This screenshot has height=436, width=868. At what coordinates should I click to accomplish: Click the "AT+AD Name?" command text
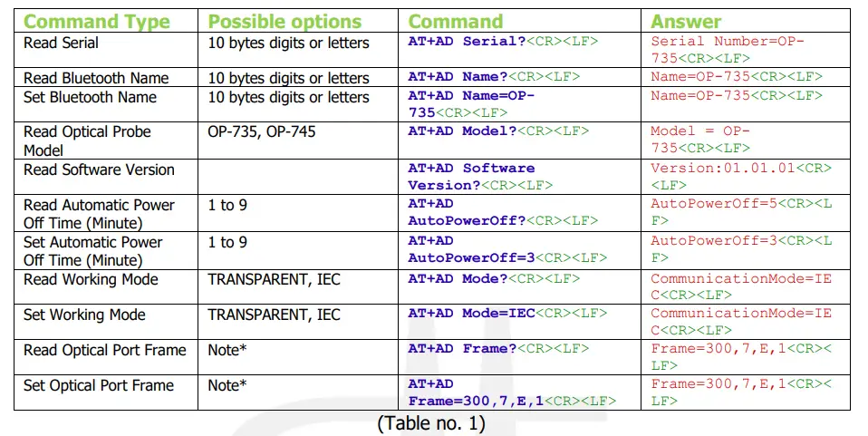(456, 77)
